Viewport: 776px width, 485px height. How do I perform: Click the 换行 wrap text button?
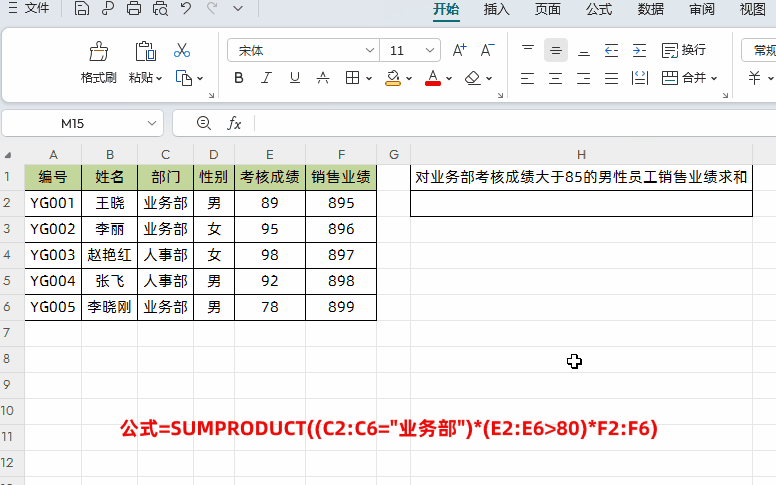point(683,50)
